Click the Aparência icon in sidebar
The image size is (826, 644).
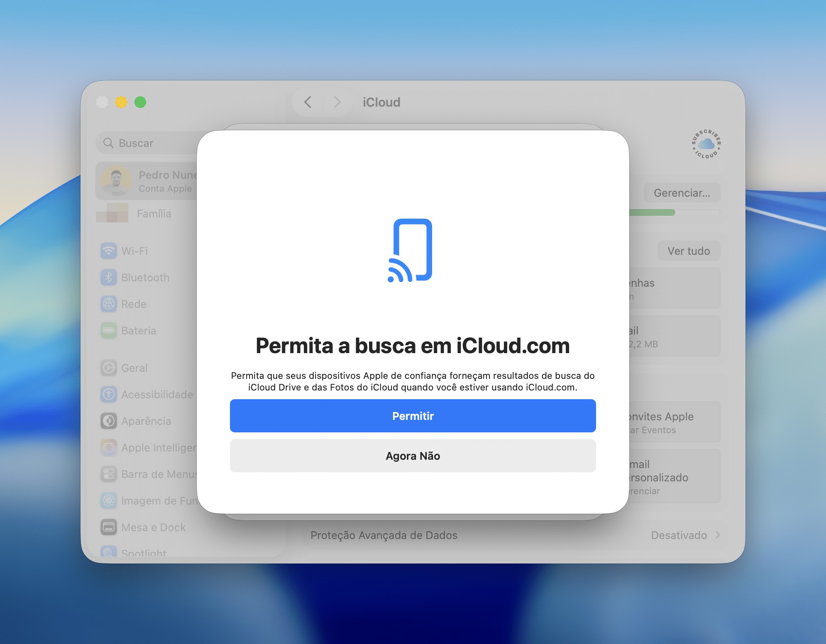[109, 421]
